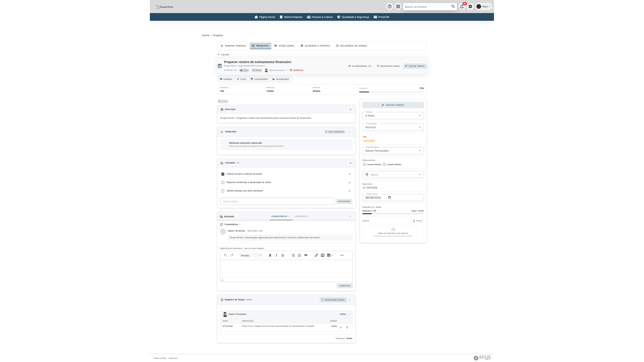The height and width of the screenshot is (362, 644).
Task: Open Quadros e Sprints tab
Action: pyautogui.click(x=315, y=46)
